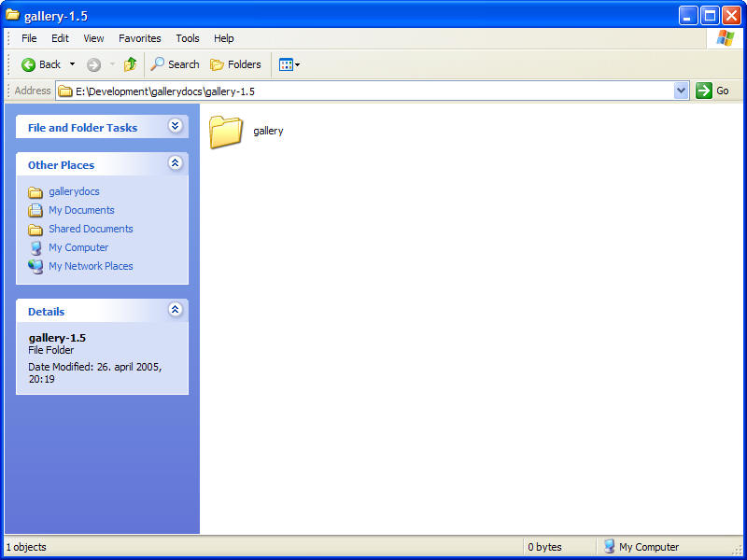This screenshot has height=560, width=747.
Task: Click the Other Places header text
Action: coord(61,165)
